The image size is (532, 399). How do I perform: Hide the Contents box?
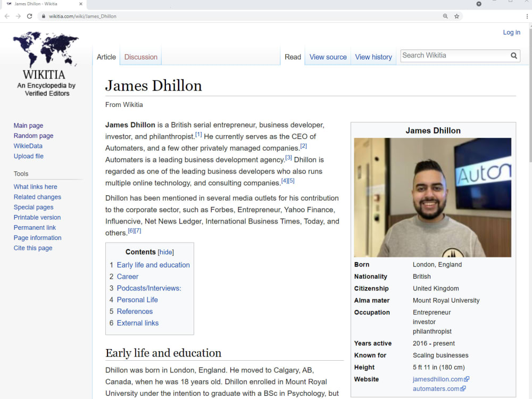(x=165, y=252)
